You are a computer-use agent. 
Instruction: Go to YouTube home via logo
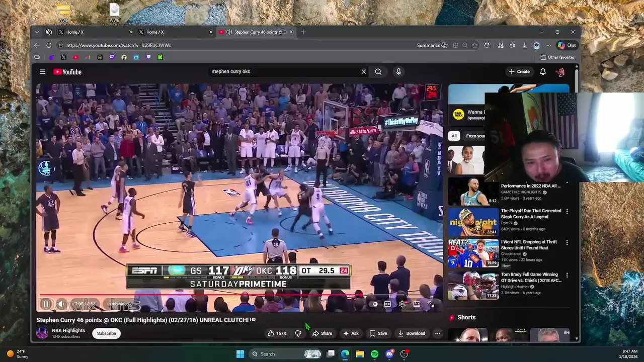click(x=67, y=72)
